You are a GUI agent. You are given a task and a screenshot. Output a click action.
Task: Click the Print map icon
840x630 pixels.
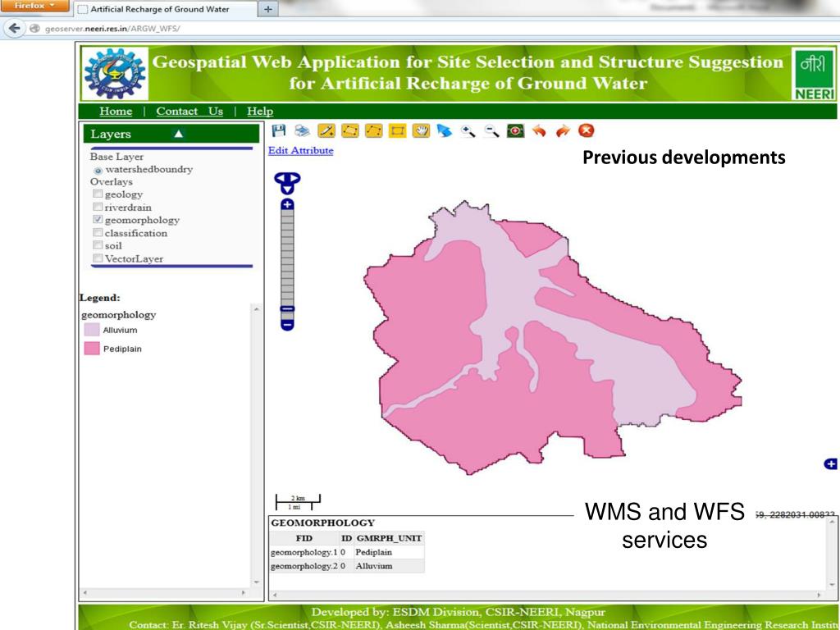[302, 130]
